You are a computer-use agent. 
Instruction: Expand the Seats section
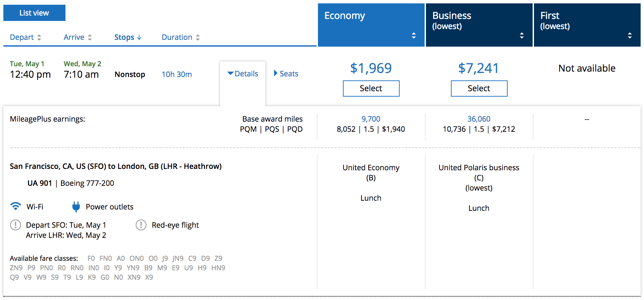click(286, 74)
